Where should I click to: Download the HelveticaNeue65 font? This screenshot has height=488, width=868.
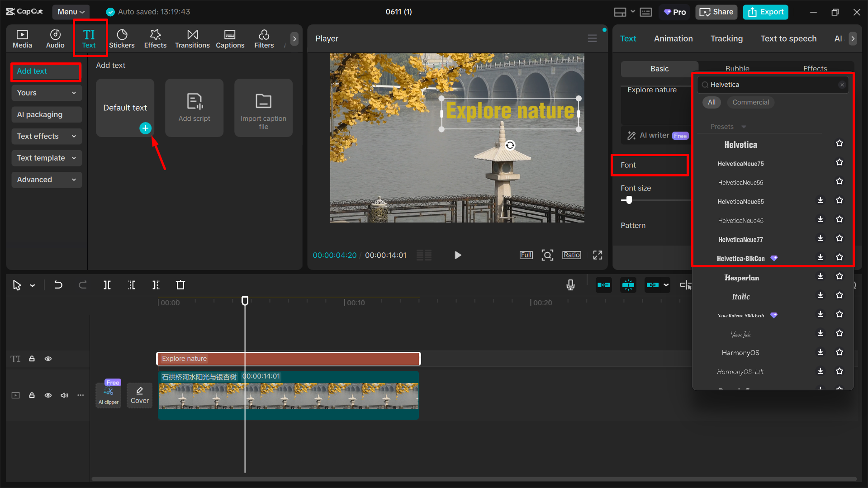[x=821, y=200]
